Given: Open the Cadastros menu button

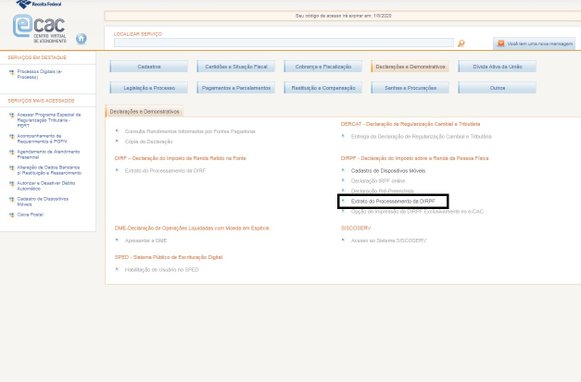Looking at the screenshot, I should tap(149, 67).
